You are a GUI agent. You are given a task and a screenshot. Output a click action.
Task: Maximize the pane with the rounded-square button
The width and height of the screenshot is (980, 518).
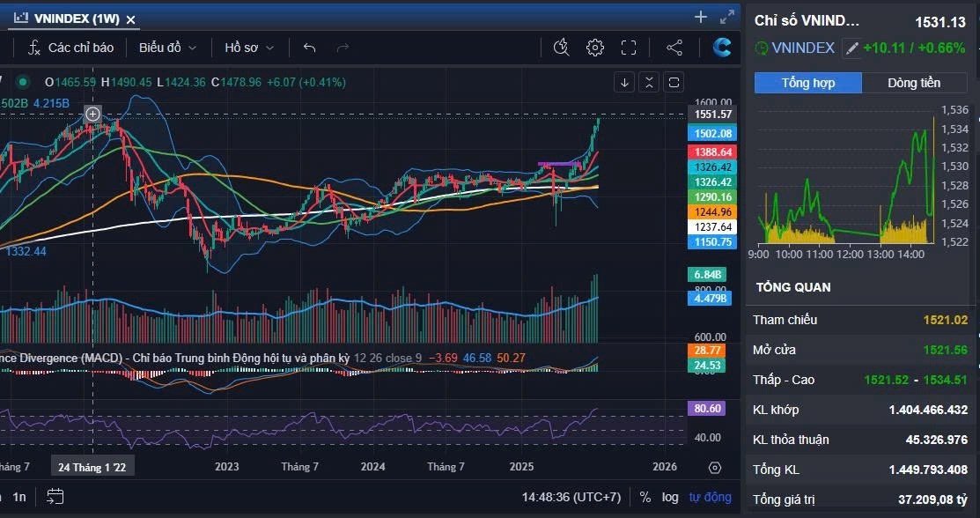pos(674,82)
